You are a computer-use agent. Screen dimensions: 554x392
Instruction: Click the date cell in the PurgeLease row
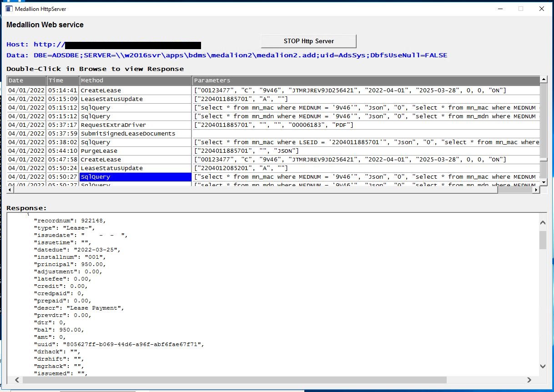(26, 151)
